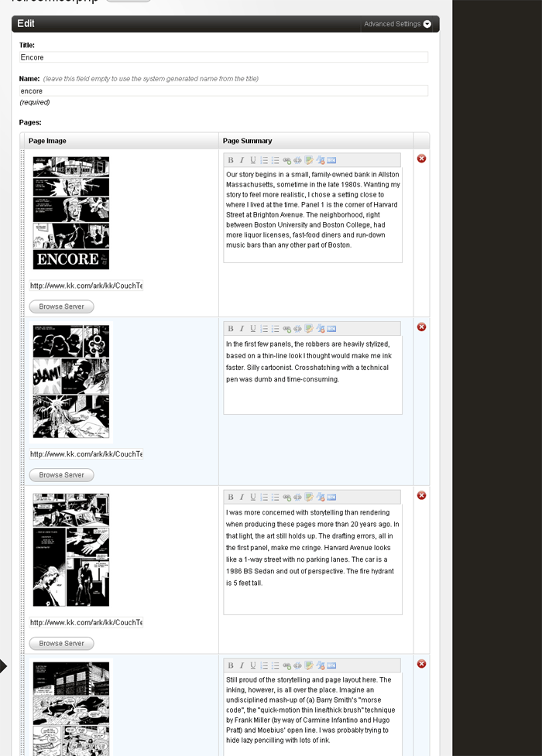Delete the 'I was more concerned' page row
The height and width of the screenshot is (756, 542).
(421, 495)
